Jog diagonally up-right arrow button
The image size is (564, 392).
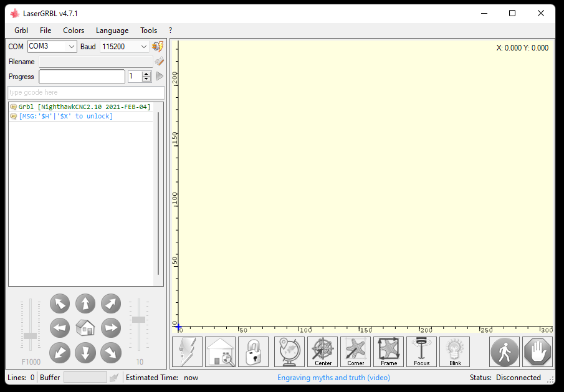[111, 304]
